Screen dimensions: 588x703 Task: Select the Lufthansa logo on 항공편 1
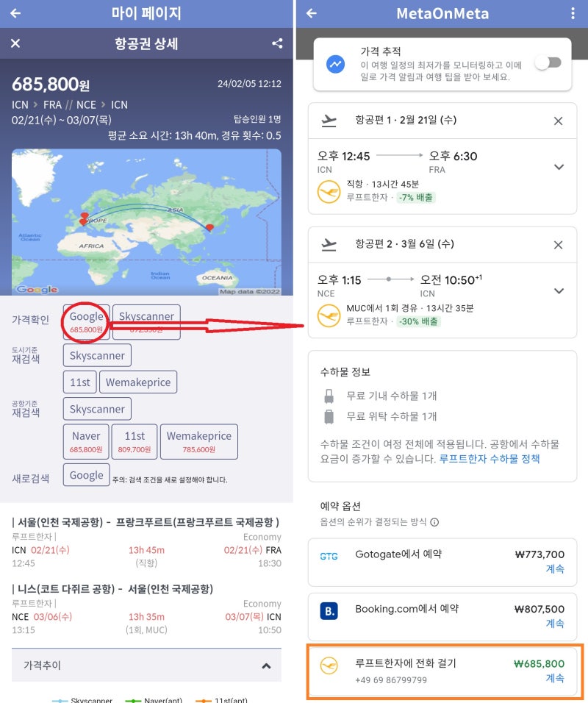329,191
